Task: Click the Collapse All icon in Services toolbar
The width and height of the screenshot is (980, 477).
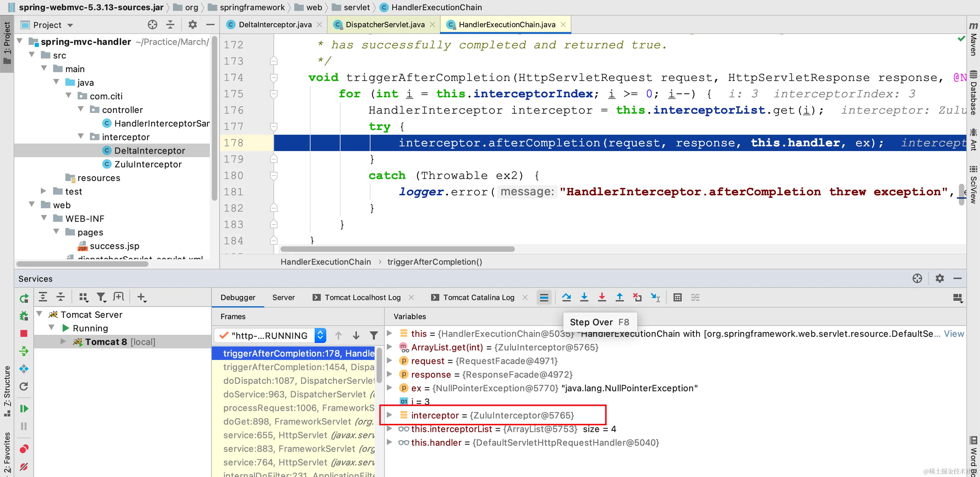Action: point(61,297)
